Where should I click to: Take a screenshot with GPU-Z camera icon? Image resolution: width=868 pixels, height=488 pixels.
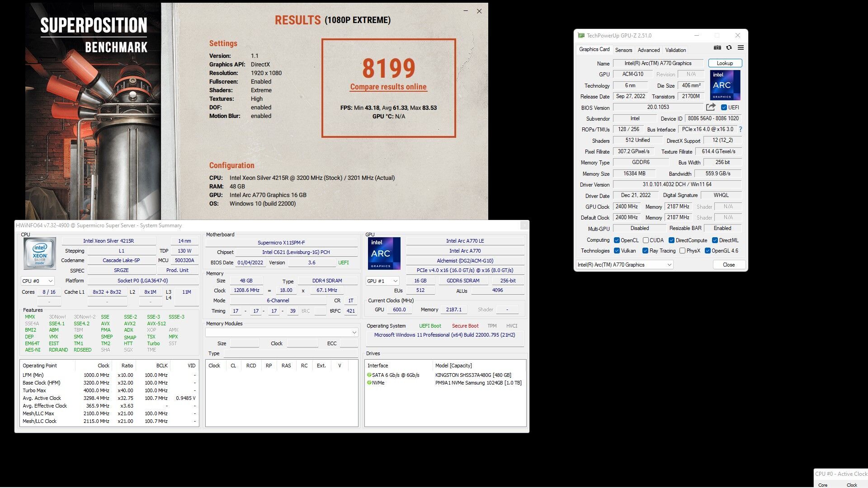click(717, 48)
